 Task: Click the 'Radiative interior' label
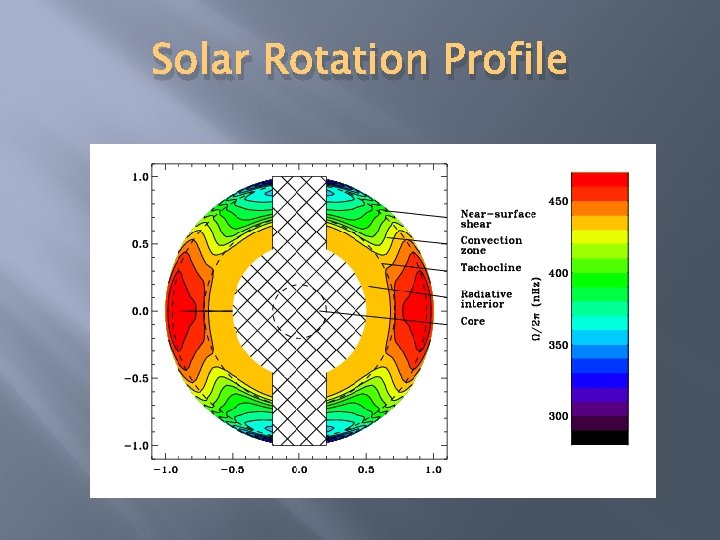coord(486,299)
